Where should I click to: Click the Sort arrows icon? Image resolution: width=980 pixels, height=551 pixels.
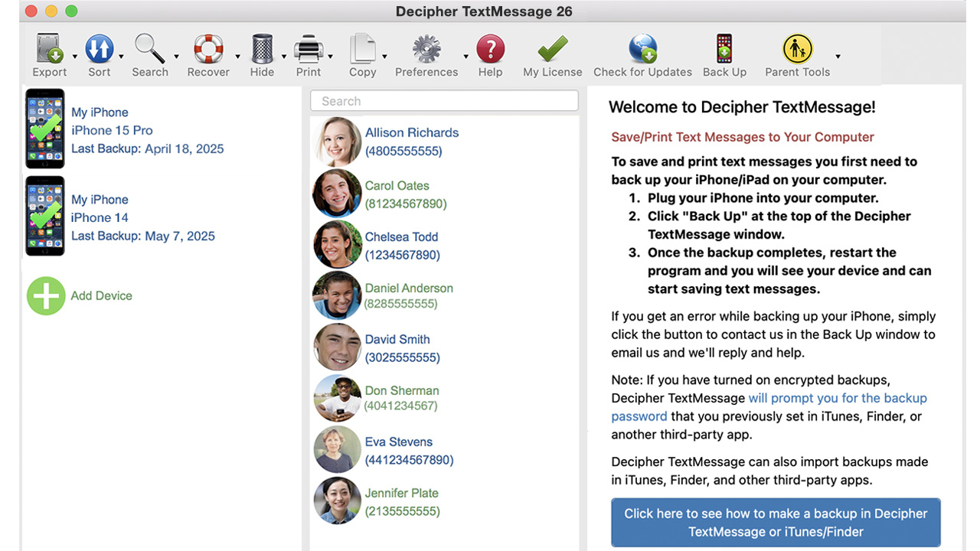[99, 51]
